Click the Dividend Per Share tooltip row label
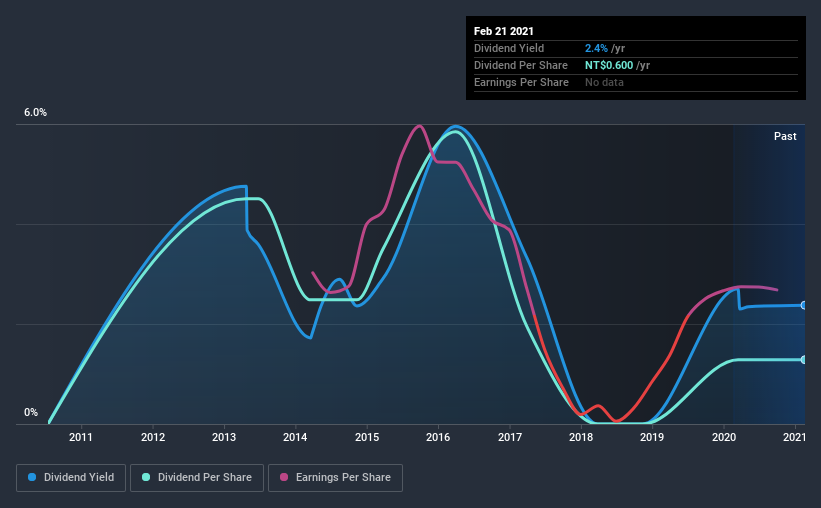Viewport: 821px width, 508px height. [521, 65]
